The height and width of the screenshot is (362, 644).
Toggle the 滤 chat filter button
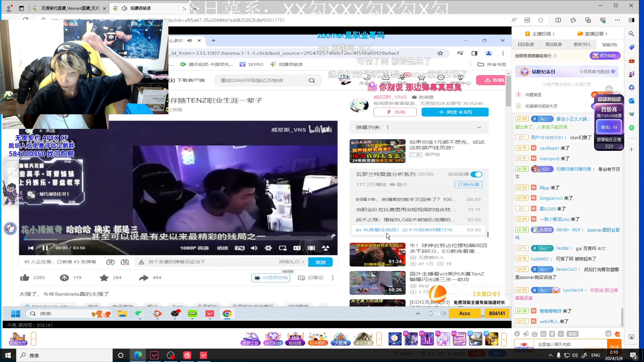608,334
